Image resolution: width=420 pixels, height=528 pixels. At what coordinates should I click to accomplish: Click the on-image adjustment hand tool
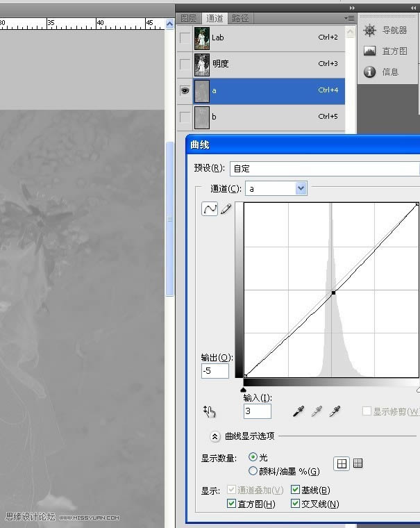point(209,411)
